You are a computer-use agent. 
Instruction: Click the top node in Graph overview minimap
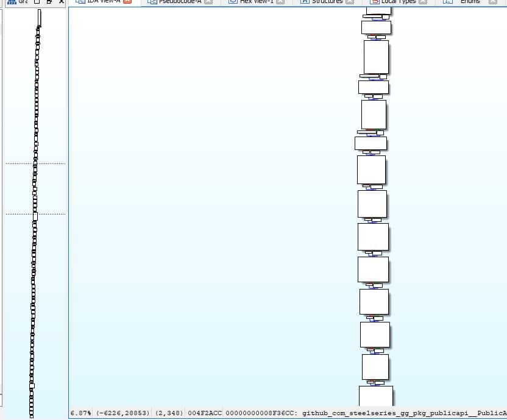click(x=39, y=18)
